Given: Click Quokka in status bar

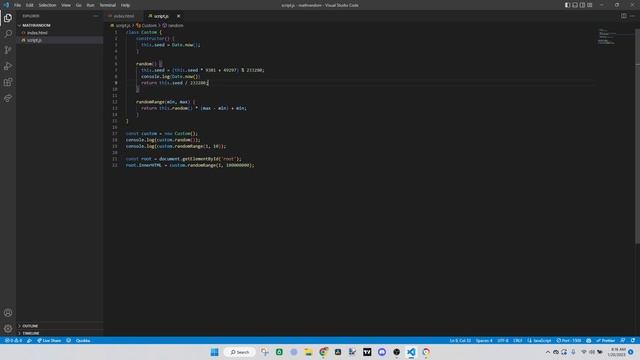Looking at the screenshot, I should click(x=83, y=340).
